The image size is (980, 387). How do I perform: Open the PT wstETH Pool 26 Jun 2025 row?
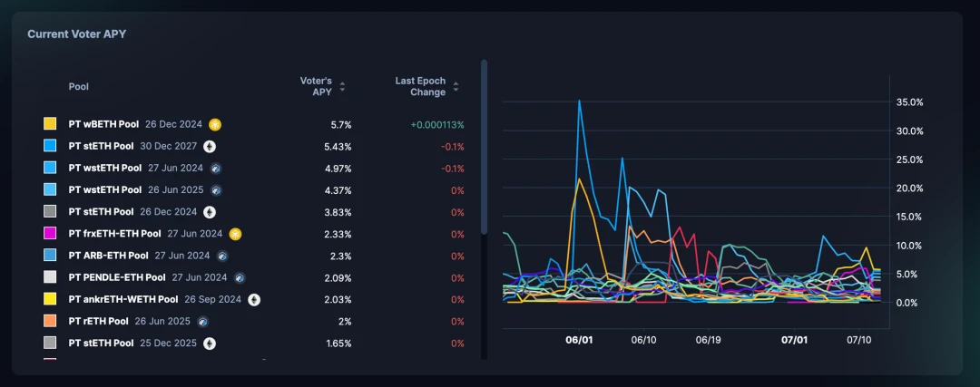pyautogui.click(x=254, y=190)
